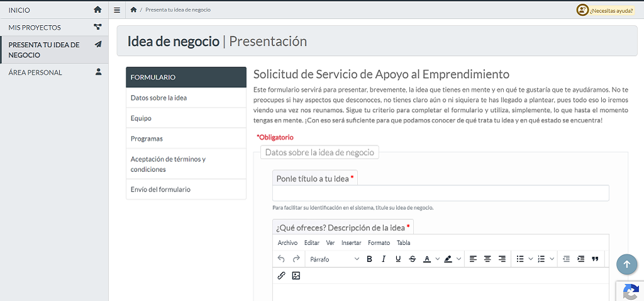Jump to Datos sobre la idea section
Screen dimensions: 644x301
tap(186, 98)
